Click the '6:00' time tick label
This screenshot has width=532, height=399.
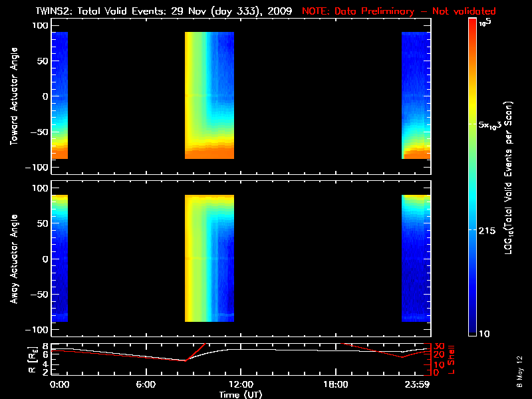tap(146, 384)
